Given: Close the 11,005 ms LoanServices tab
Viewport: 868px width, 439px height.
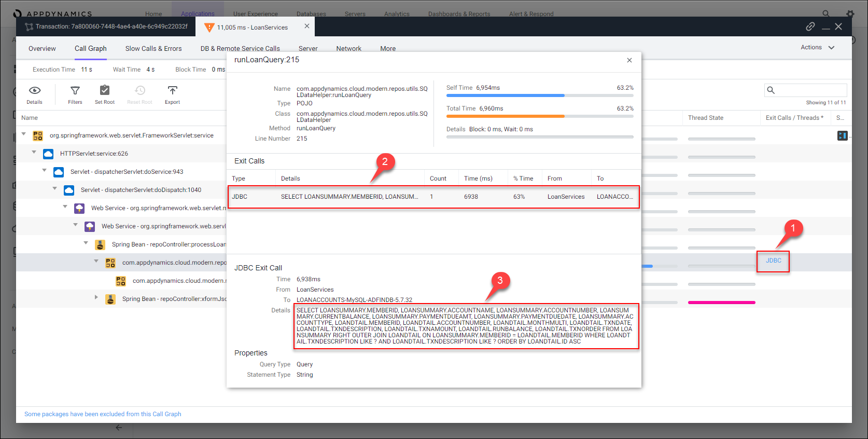Looking at the screenshot, I should (307, 26).
